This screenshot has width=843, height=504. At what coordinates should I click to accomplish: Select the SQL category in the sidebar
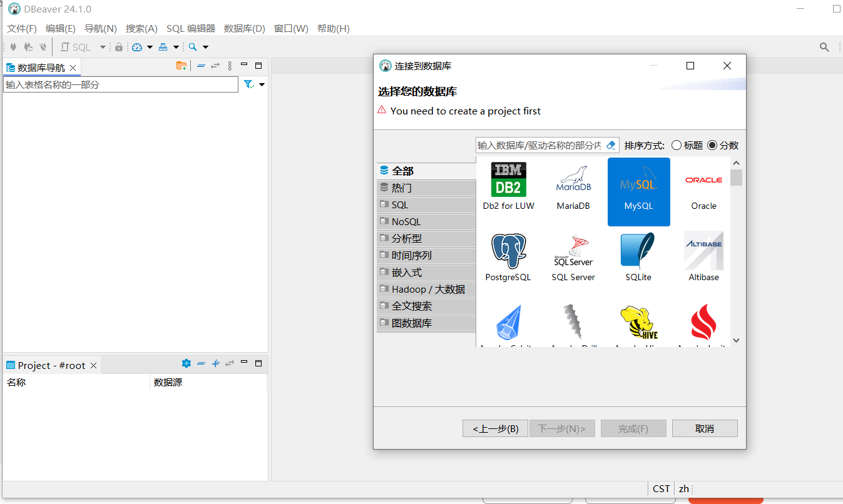point(426,204)
